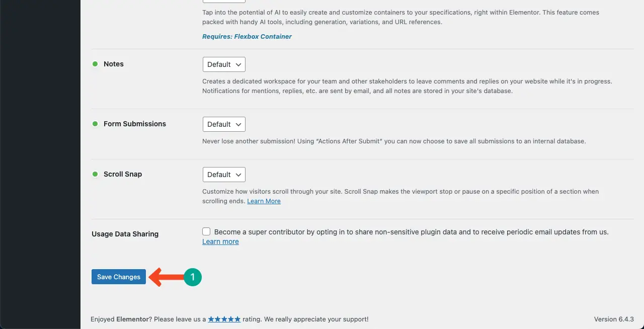Open the Scroll Snap Learn More link
644x329 pixels.
click(x=264, y=201)
